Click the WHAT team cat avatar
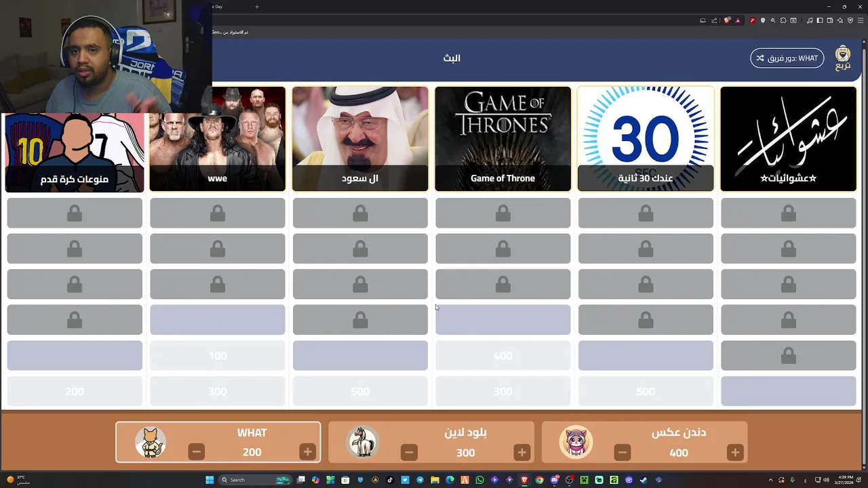Viewport: 868px width, 488px height. tap(150, 442)
